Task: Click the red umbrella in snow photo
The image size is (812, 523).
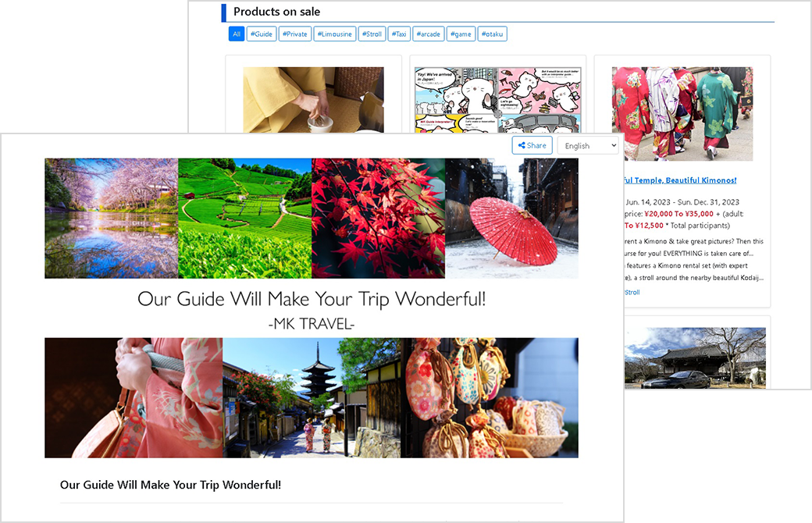Action: pos(511,219)
